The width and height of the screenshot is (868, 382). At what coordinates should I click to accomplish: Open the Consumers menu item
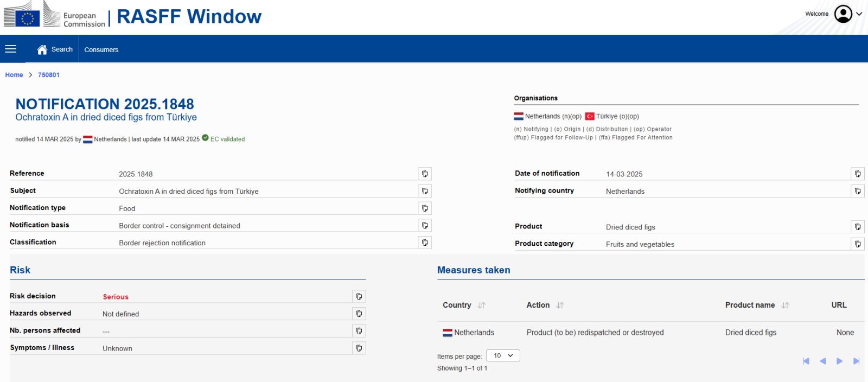point(101,49)
